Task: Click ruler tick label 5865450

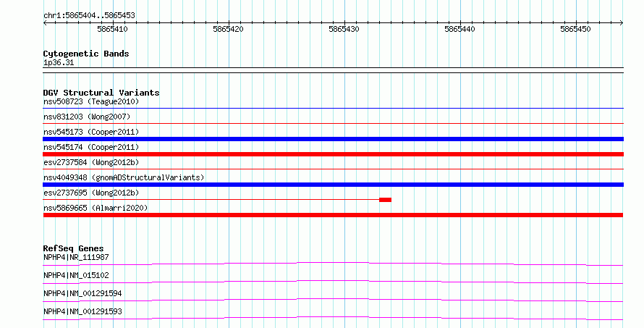Action: 575,29
